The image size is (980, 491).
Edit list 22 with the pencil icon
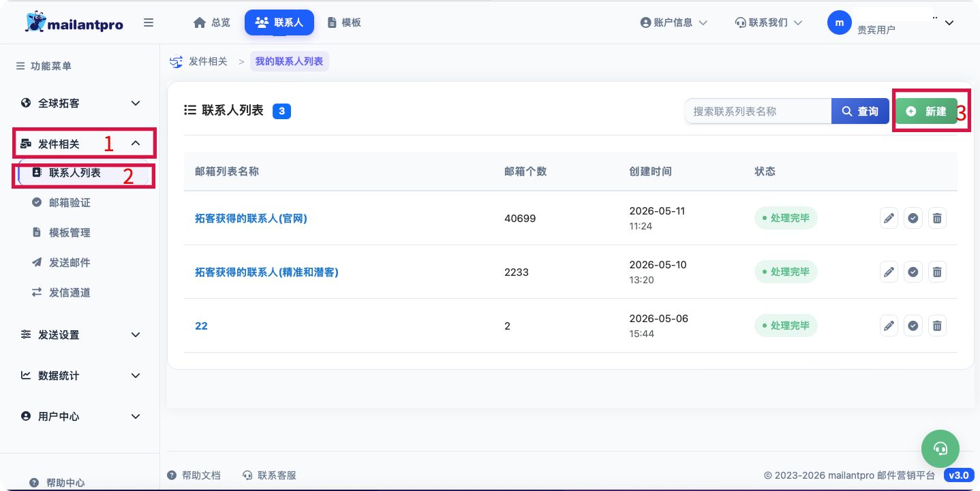coord(889,326)
